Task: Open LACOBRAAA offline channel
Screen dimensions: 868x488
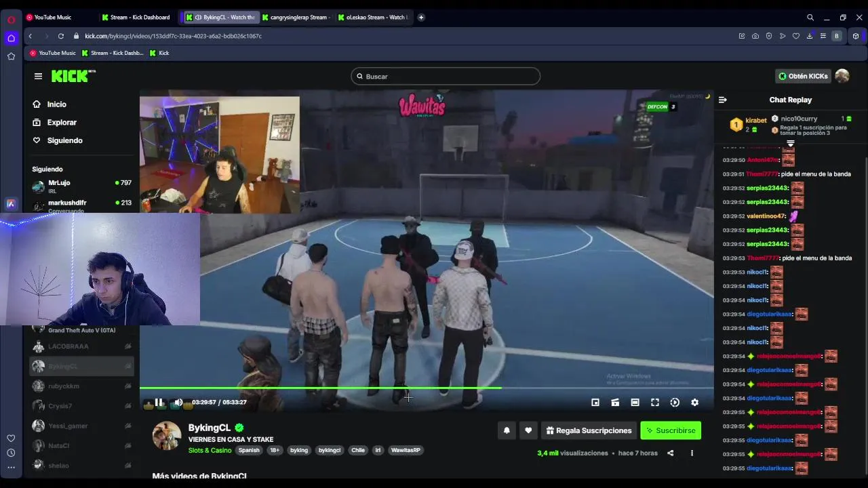Action: [81, 346]
